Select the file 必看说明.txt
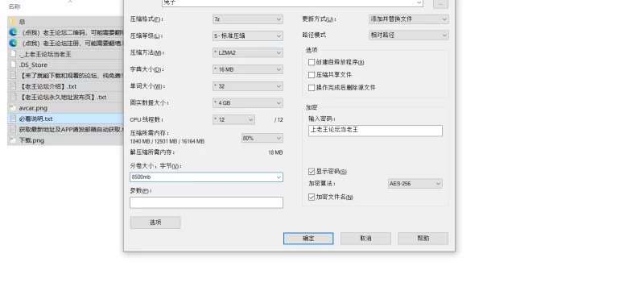The width and height of the screenshot is (644, 308). [x=35, y=119]
